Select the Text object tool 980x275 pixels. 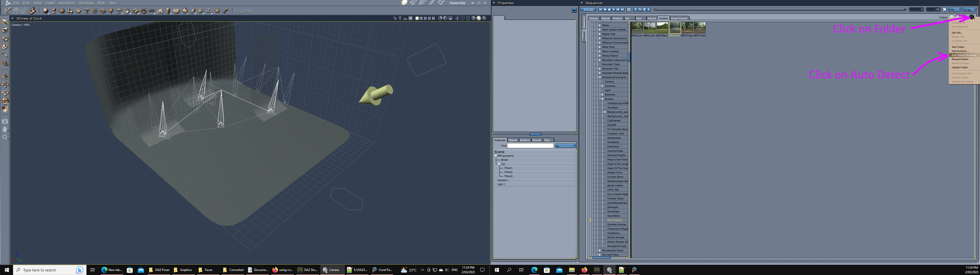pyautogui.click(x=87, y=11)
